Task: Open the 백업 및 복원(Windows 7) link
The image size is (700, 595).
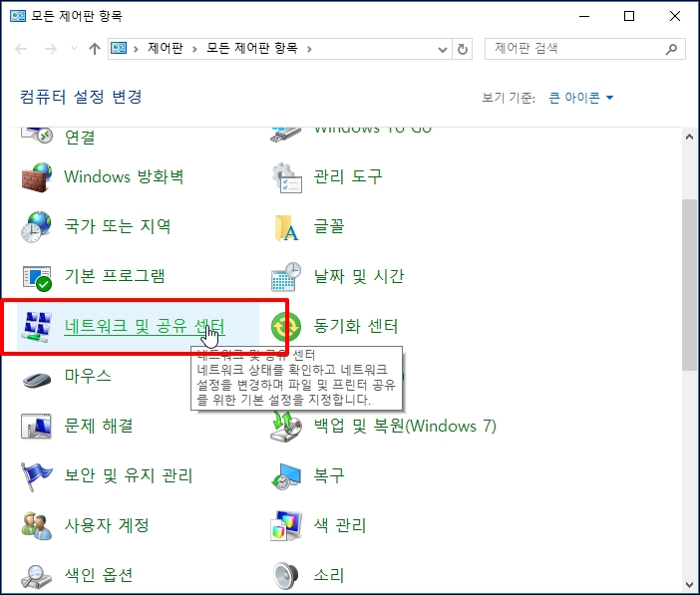Action: coord(405,426)
